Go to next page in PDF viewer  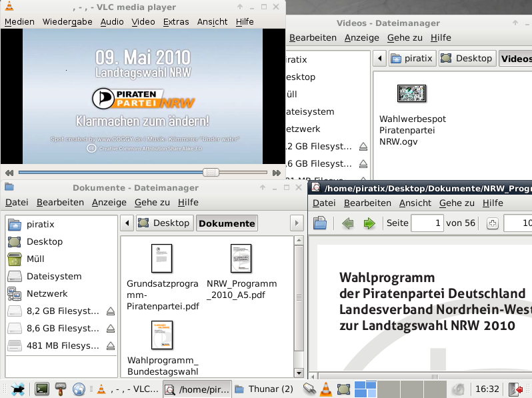click(369, 223)
